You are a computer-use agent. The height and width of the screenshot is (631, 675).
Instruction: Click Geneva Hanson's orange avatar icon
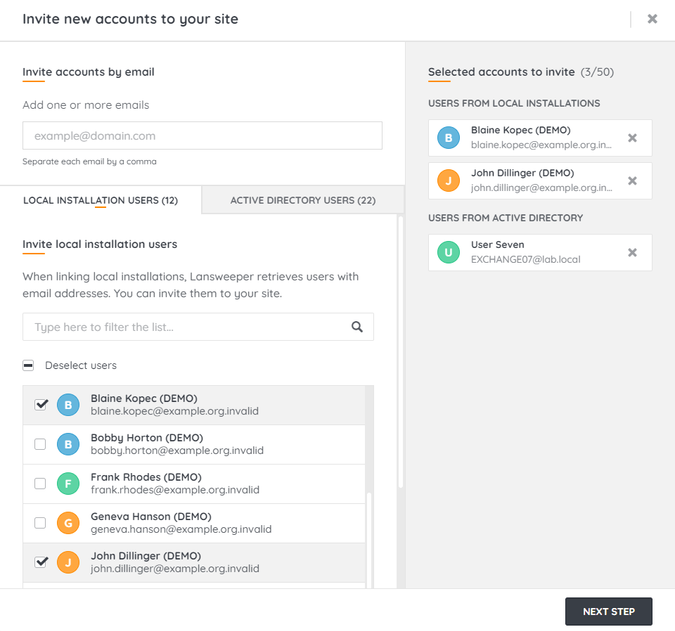pyautogui.click(x=68, y=523)
